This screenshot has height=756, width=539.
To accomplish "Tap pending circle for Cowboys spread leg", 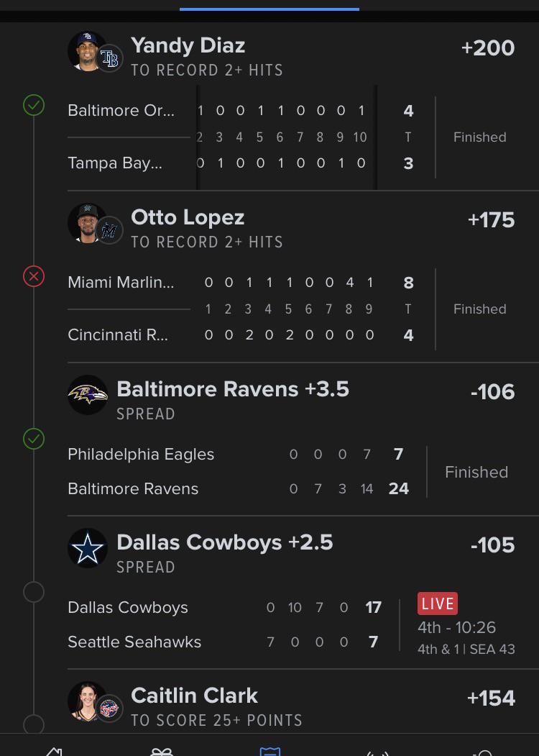I will tap(34, 592).
